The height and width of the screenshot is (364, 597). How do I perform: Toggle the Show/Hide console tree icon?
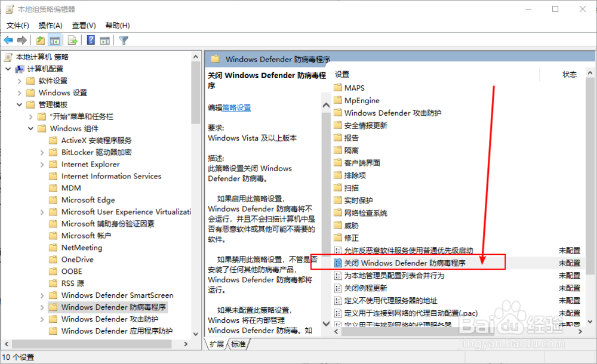pyautogui.click(x=55, y=40)
